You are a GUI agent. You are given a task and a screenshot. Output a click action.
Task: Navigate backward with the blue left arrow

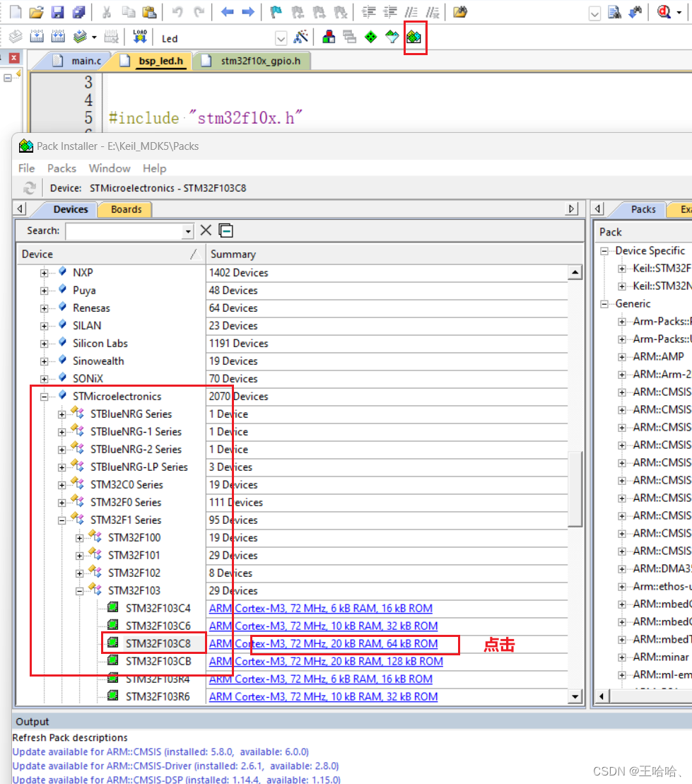click(227, 11)
